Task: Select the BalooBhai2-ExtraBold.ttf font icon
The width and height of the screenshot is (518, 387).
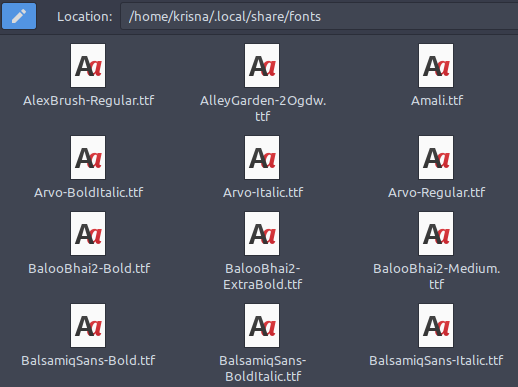Action: [262, 234]
